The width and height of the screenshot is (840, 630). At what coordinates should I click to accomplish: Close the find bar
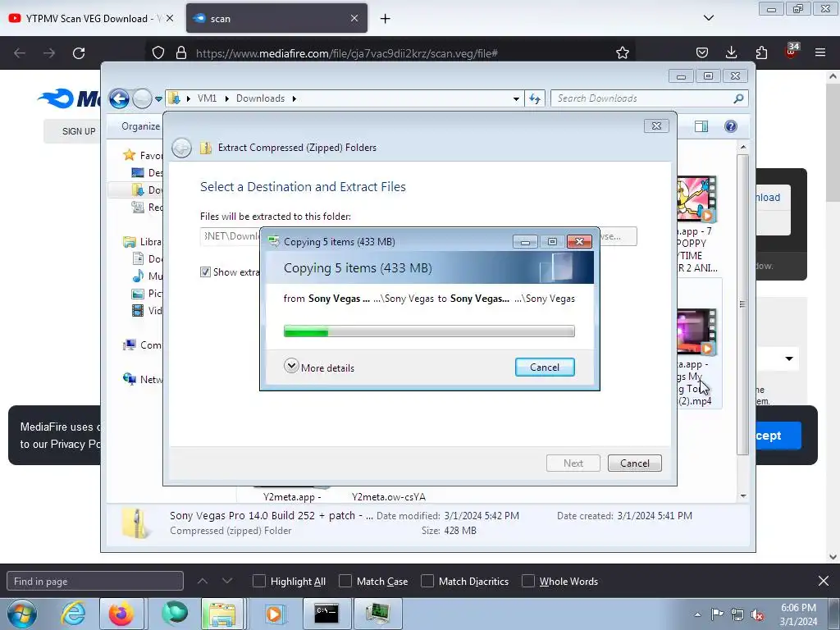tap(824, 581)
